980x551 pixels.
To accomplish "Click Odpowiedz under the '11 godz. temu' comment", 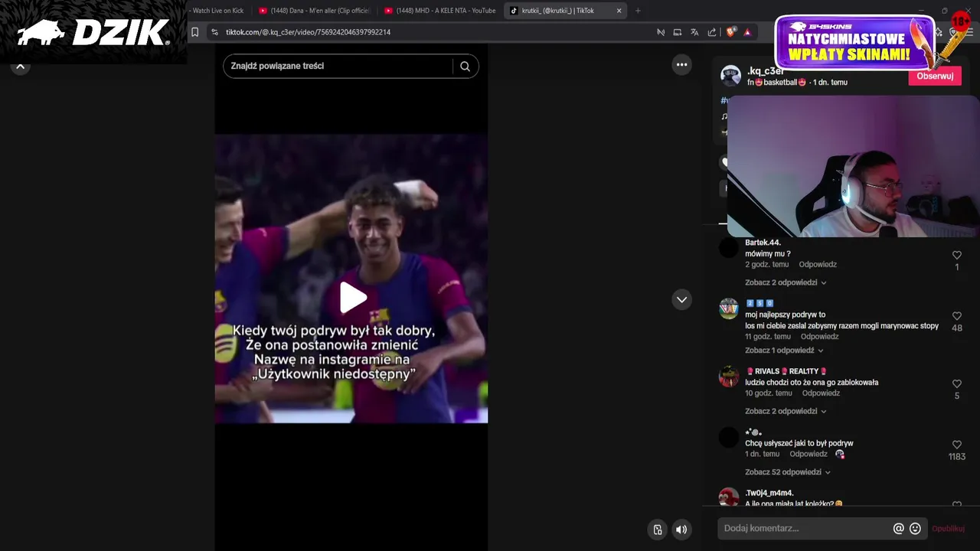I will 820,337.
